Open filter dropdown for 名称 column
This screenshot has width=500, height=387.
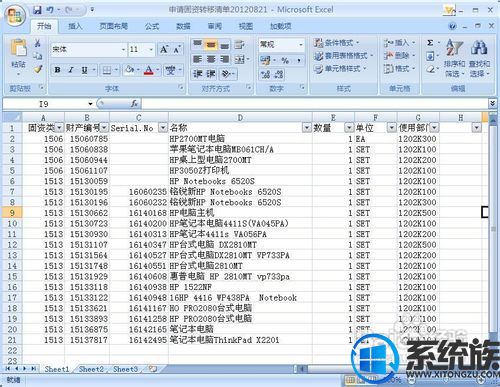(x=306, y=128)
